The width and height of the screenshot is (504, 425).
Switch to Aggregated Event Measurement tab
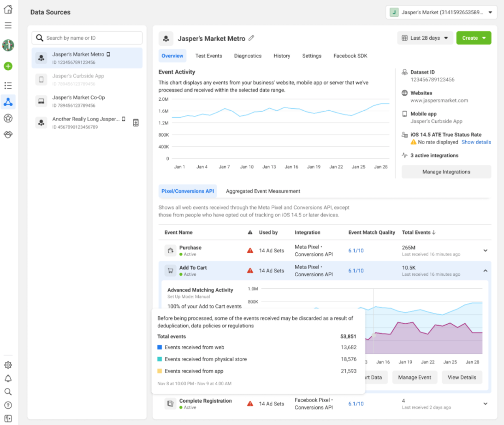click(263, 191)
